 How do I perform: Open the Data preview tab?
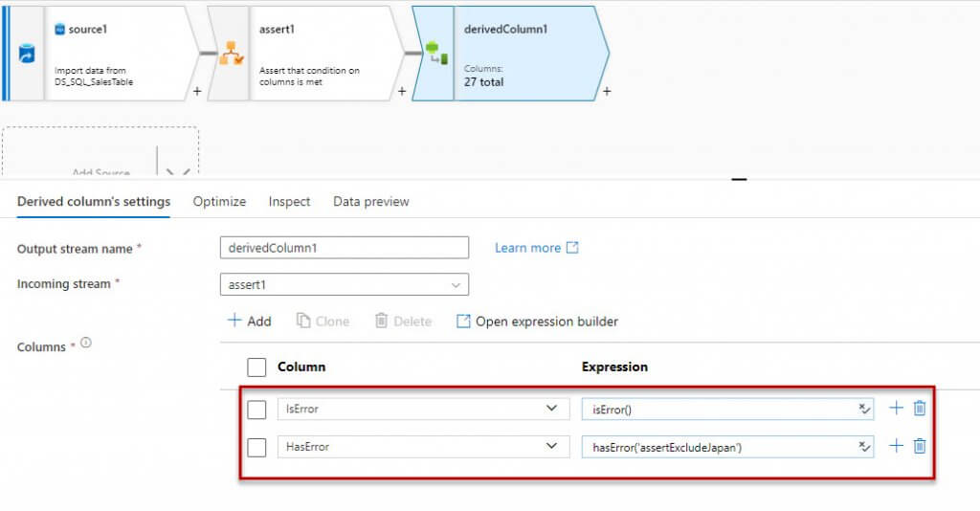(x=370, y=202)
